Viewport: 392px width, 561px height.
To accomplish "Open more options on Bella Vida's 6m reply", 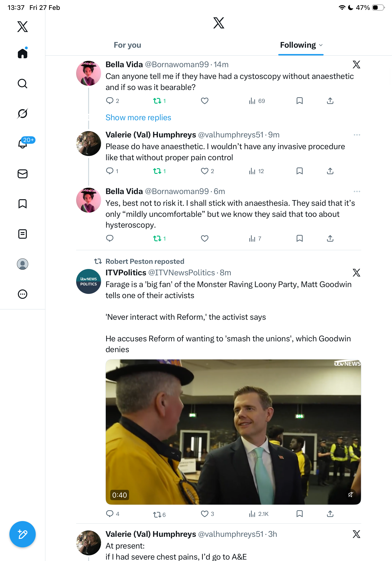I will [357, 191].
